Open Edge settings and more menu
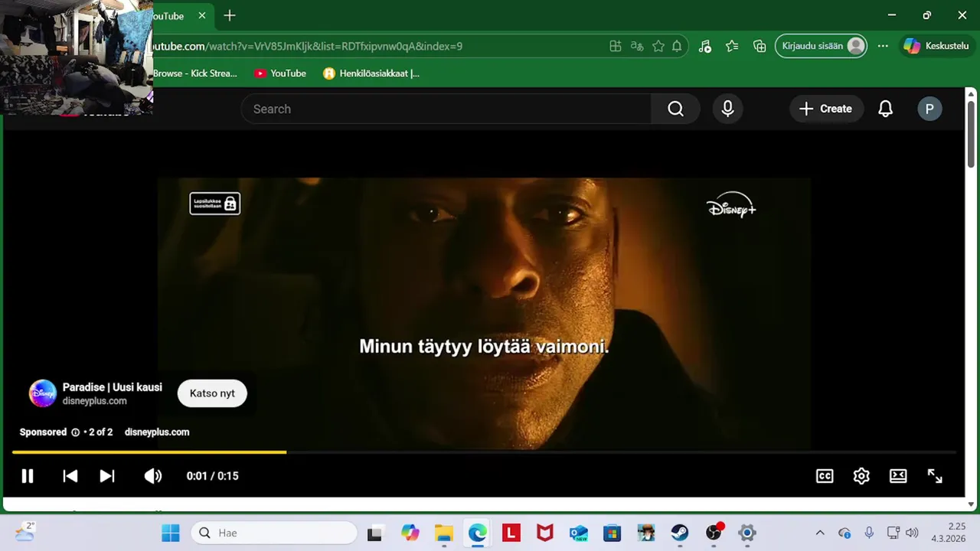The height and width of the screenshot is (551, 980). pos(883,46)
